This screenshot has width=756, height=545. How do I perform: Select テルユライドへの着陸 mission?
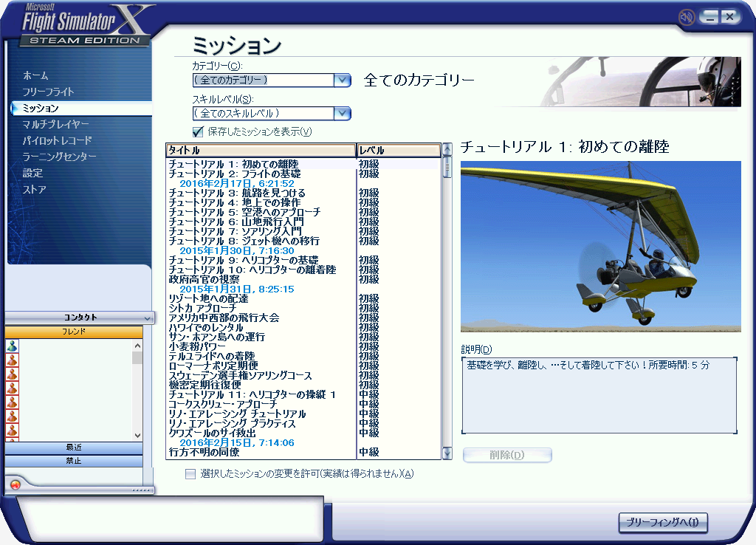click(212, 356)
